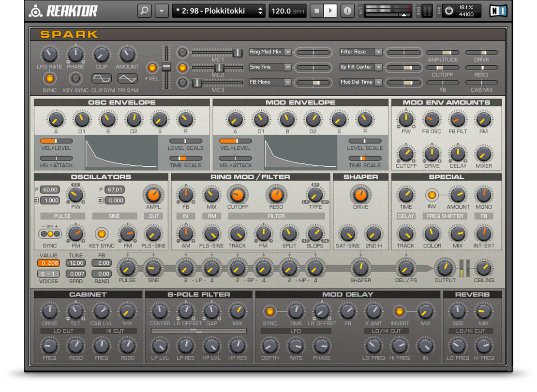Select the CLIP SYM waveform button

(102, 79)
